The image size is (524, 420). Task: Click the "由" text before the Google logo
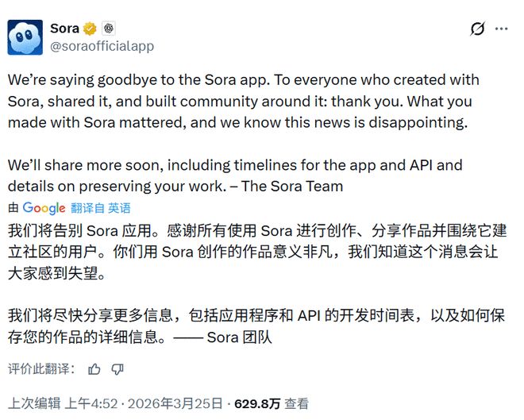(x=13, y=208)
